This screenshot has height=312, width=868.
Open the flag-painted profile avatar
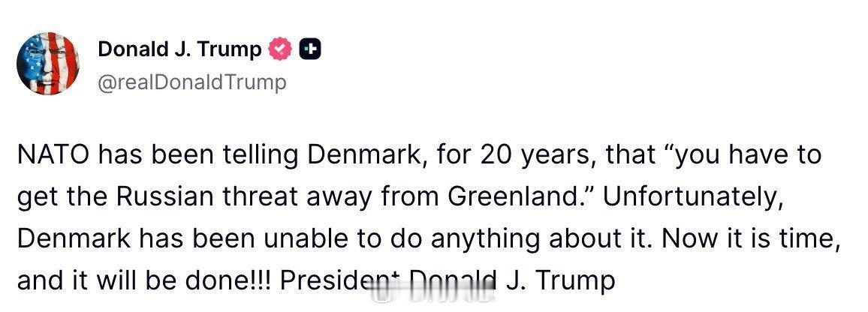pyautogui.click(x=47, y=63)
